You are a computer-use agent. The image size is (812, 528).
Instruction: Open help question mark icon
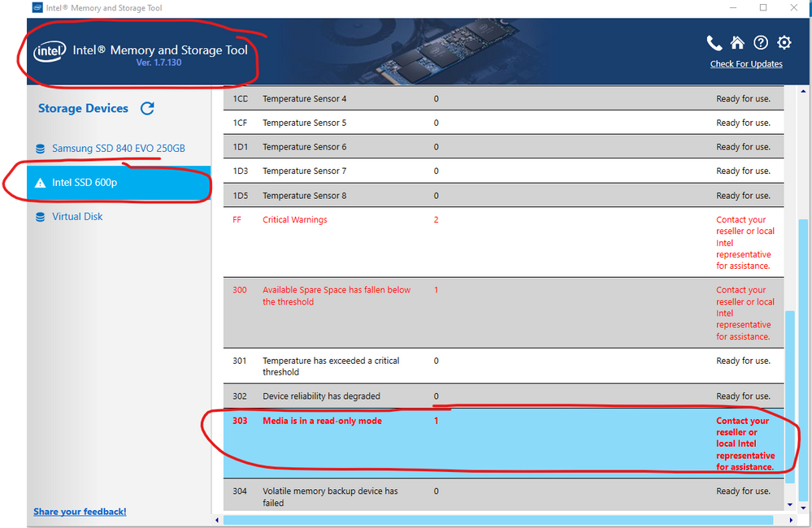pyautogui.click(x=761, y=43)
